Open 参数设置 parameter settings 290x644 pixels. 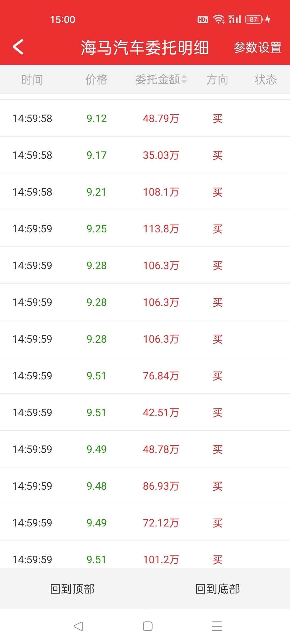(x=258, y=47)
